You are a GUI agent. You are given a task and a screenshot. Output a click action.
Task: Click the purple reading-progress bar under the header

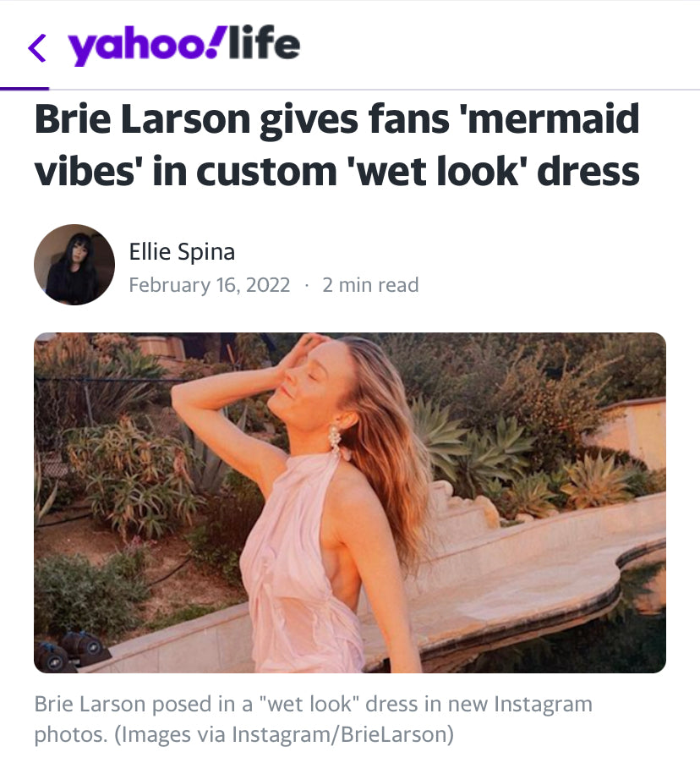click(25, 88)
